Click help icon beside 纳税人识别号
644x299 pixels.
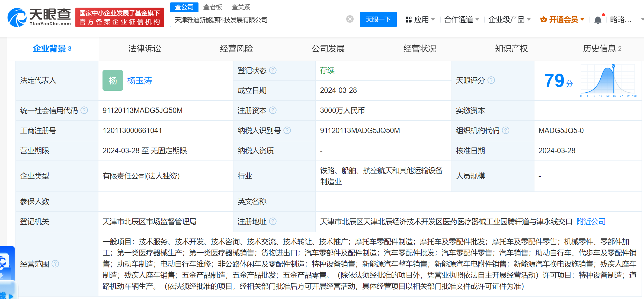tap(287, 131)
